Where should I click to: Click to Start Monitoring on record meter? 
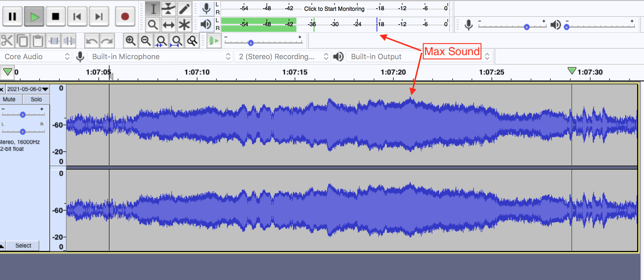(x=334, y=9)
